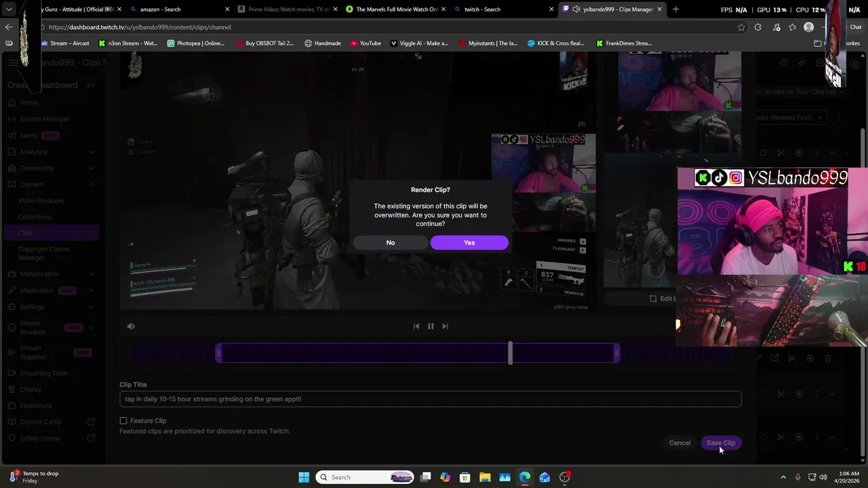This screenshot has height=488, width=868.
Task: Collapse the Content sidebar section
Action: coord(51,184)
